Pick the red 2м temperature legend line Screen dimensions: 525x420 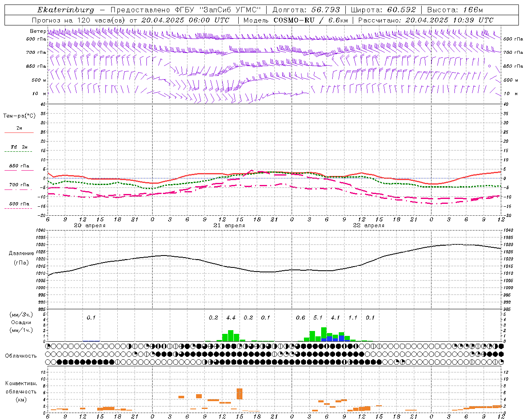click(19, 133)
